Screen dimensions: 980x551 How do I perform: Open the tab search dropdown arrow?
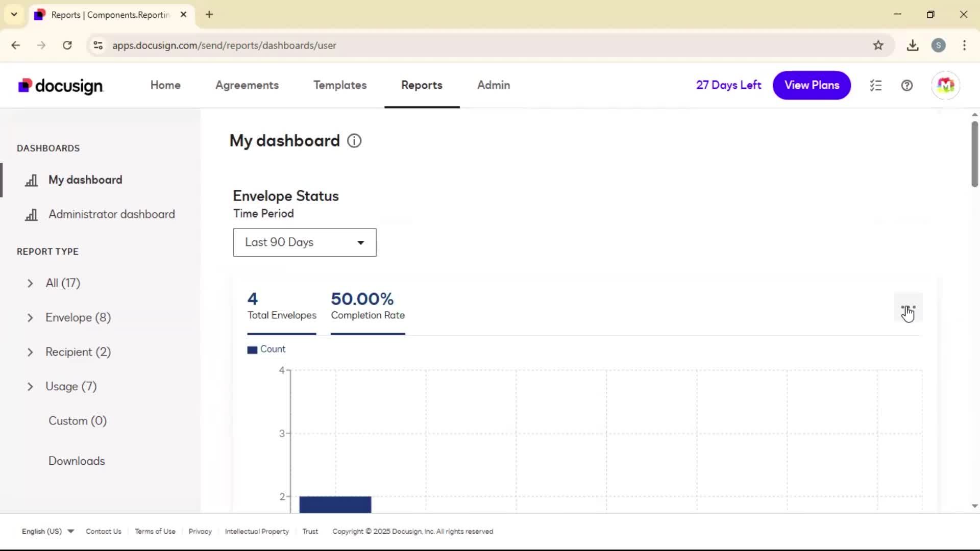pyautogui.click(x=14, y=15)
